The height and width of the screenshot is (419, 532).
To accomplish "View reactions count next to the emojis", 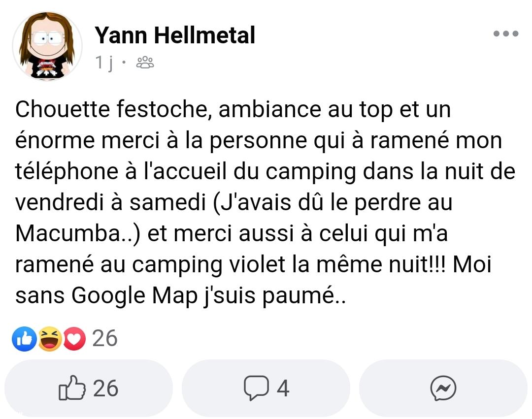I will tap(104, 338).
